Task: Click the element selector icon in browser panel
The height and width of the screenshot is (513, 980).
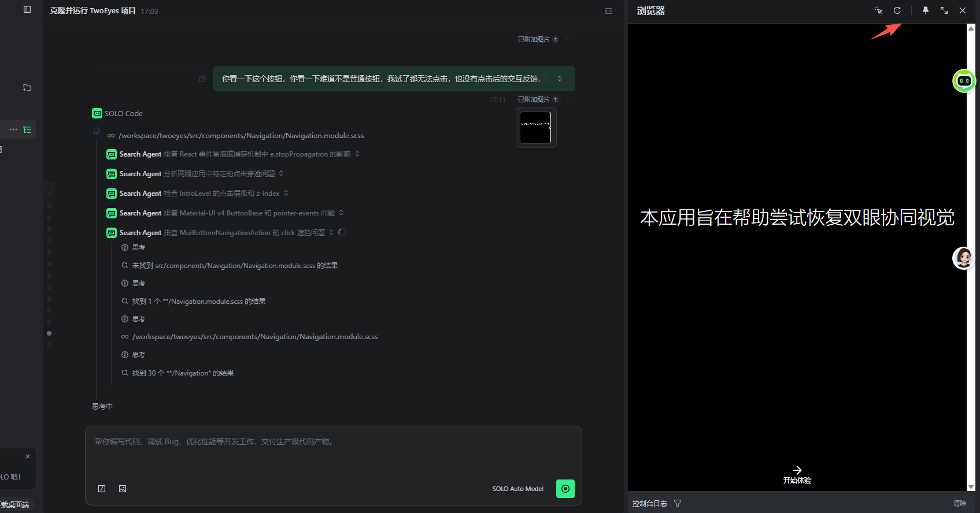Action: (x=878, y=10)
